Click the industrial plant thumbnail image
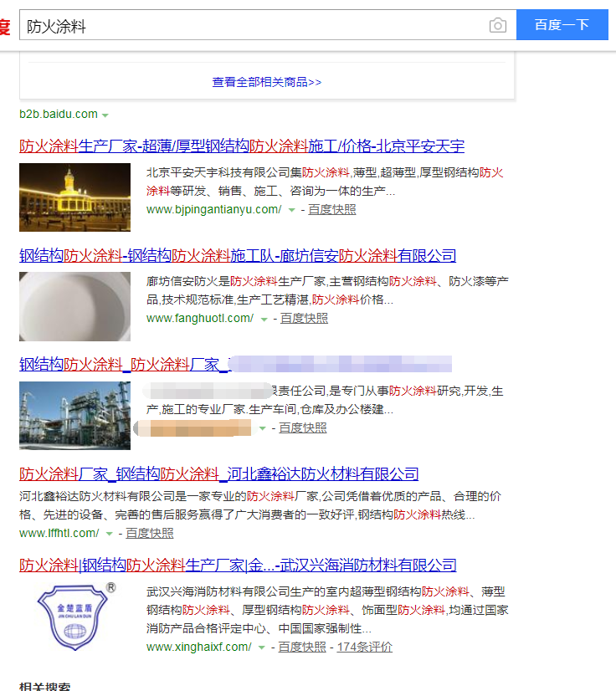 75,416
